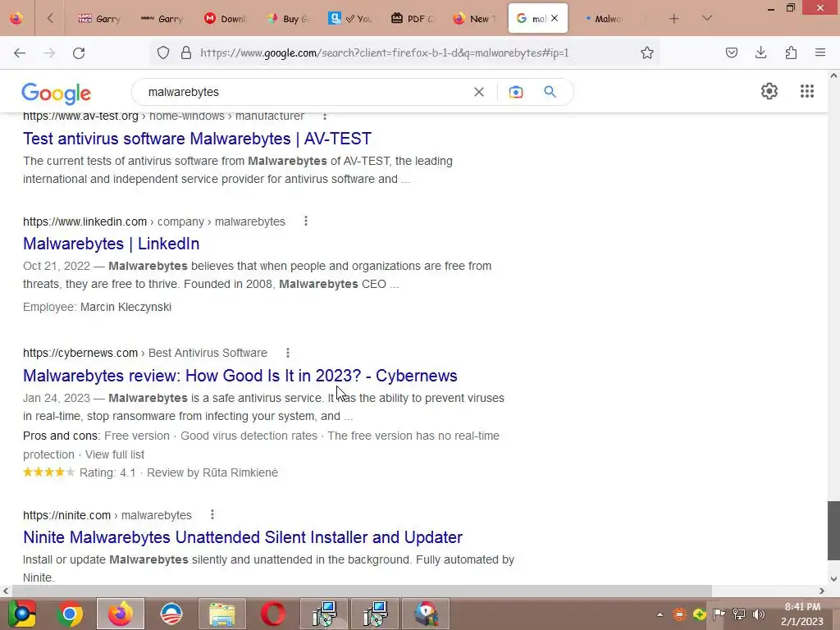This screenshot has width=840, height=630.
Task: Go back with the browser back arrow
Action: (x=20, y=52)
